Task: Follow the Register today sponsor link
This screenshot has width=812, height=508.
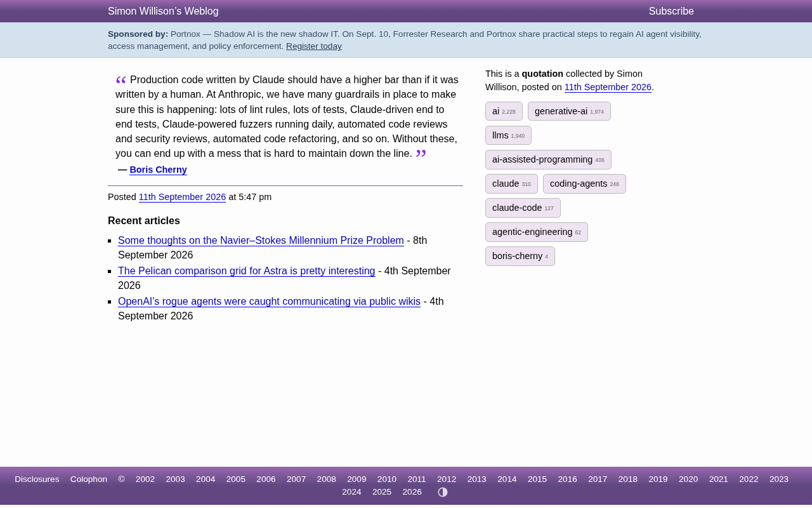Action: [x=314, y=46]
